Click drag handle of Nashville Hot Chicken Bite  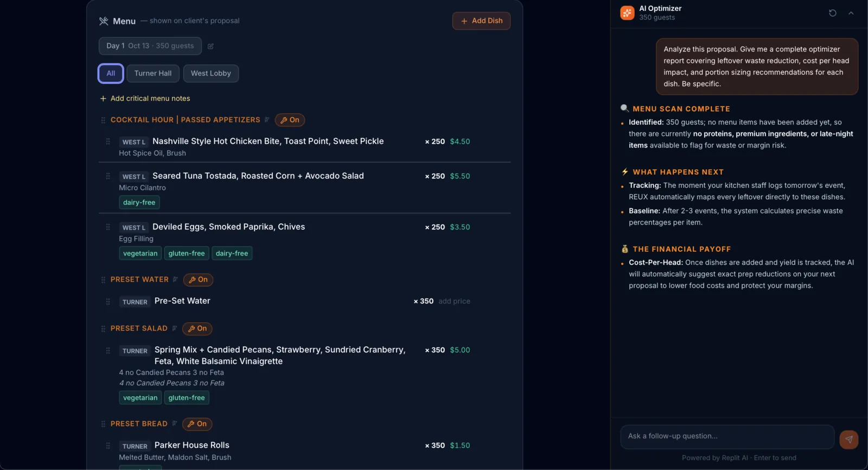[108, 142]
